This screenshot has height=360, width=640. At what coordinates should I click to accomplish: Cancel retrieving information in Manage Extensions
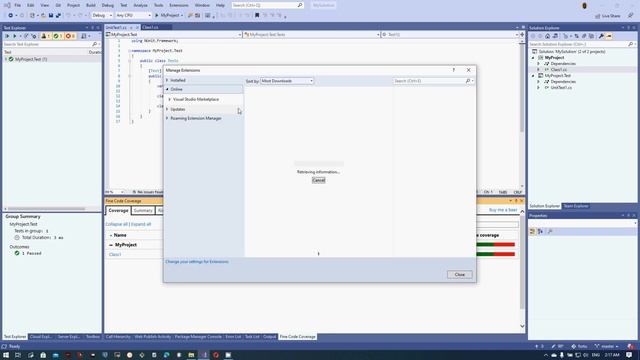pyautogui.click(x=318, y=180)
